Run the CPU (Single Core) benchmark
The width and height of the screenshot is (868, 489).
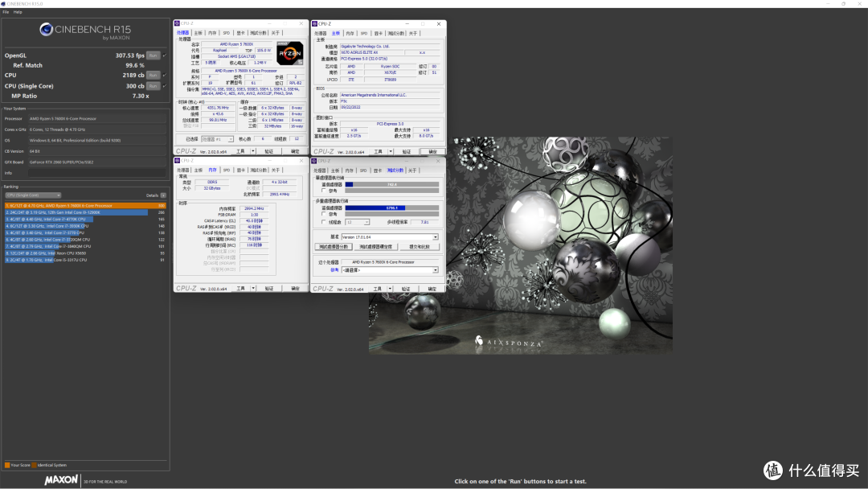click(x=153, y=86)
